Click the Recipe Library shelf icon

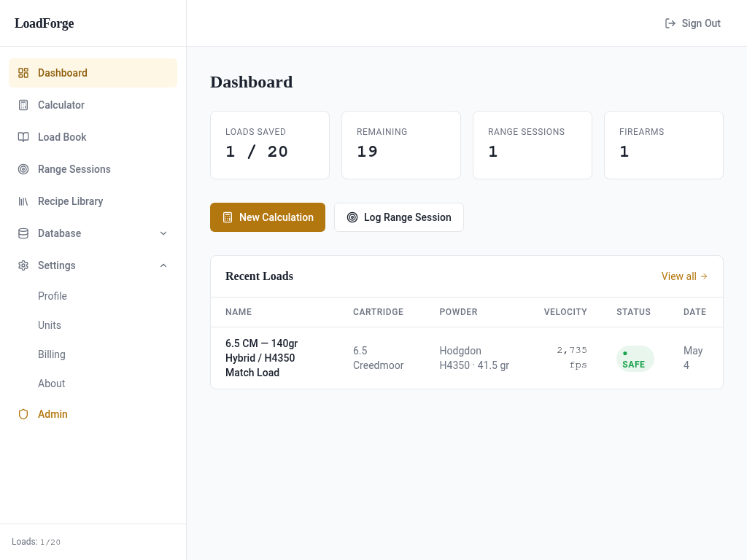pos(23,201)
